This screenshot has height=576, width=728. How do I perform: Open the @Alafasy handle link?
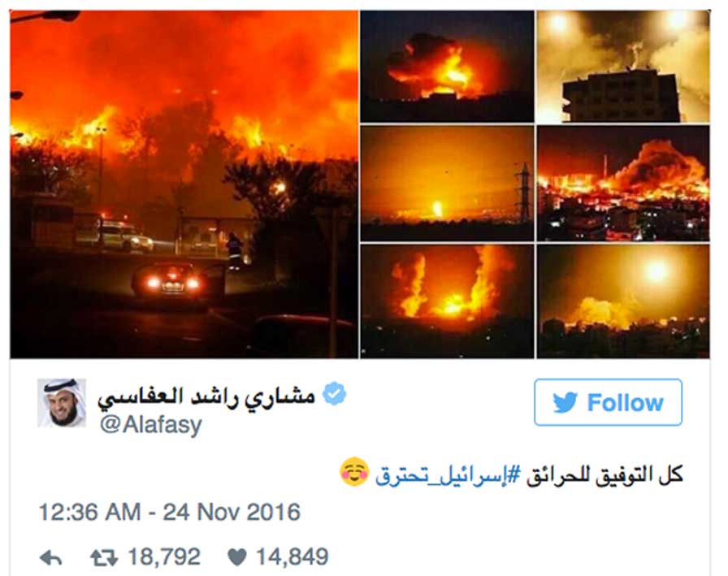point(151,425)
